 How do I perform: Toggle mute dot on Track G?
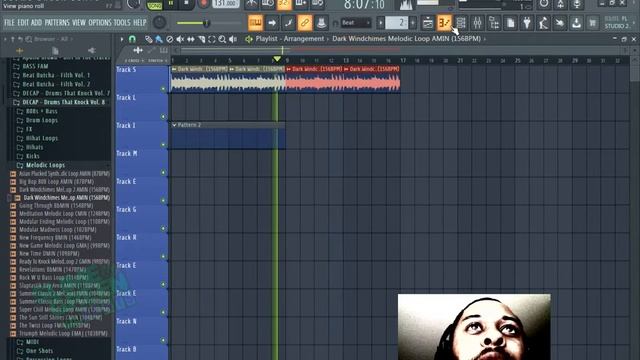tap(163, 229)
